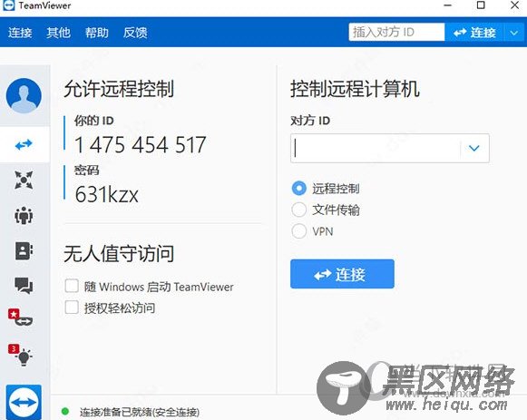Maximize the TeamViewer window

(481, 5)
